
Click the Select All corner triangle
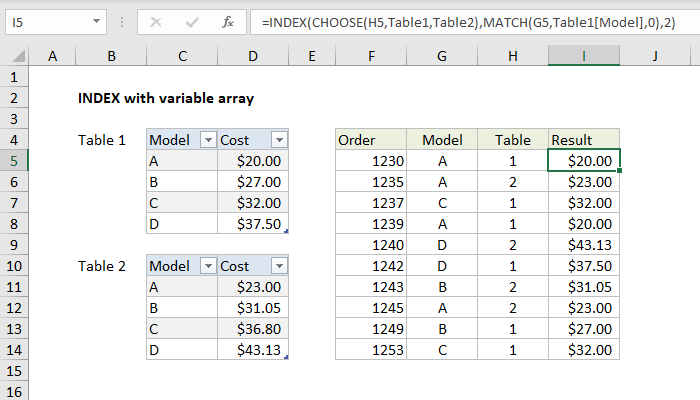pos(14,57)
